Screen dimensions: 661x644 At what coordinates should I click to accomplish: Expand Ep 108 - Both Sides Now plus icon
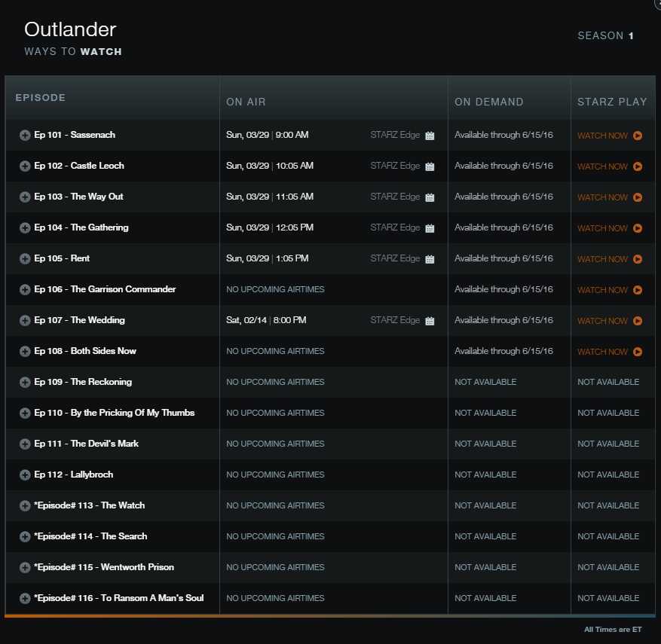tap(25, 351)
